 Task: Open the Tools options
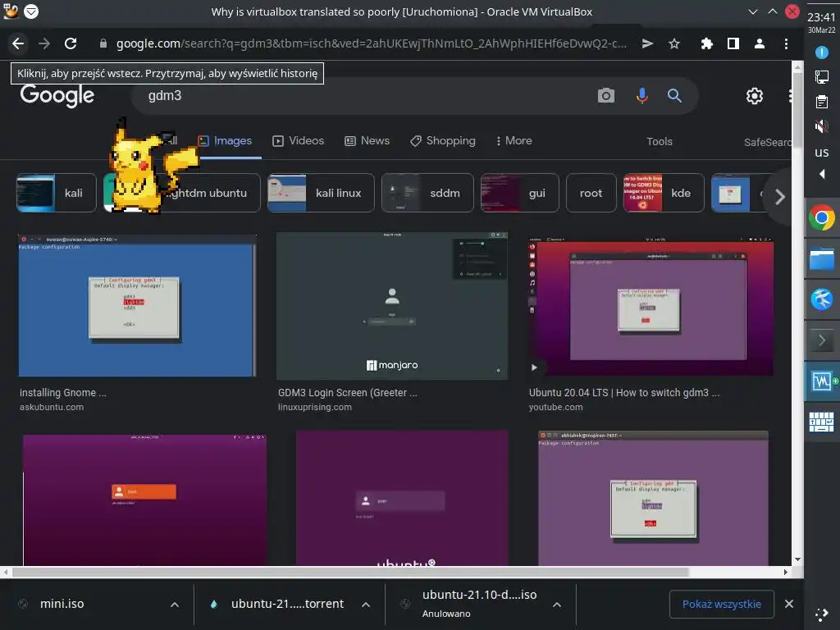(659, 141)
